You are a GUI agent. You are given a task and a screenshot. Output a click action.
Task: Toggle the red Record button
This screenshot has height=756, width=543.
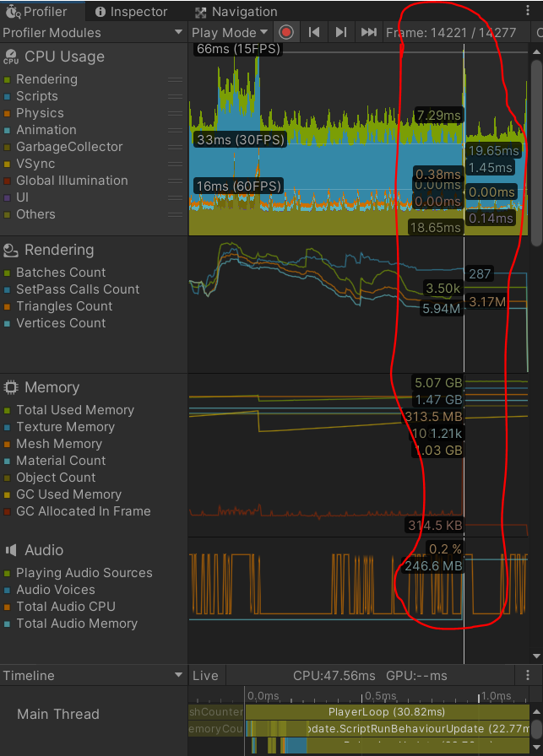click(286, 32)
